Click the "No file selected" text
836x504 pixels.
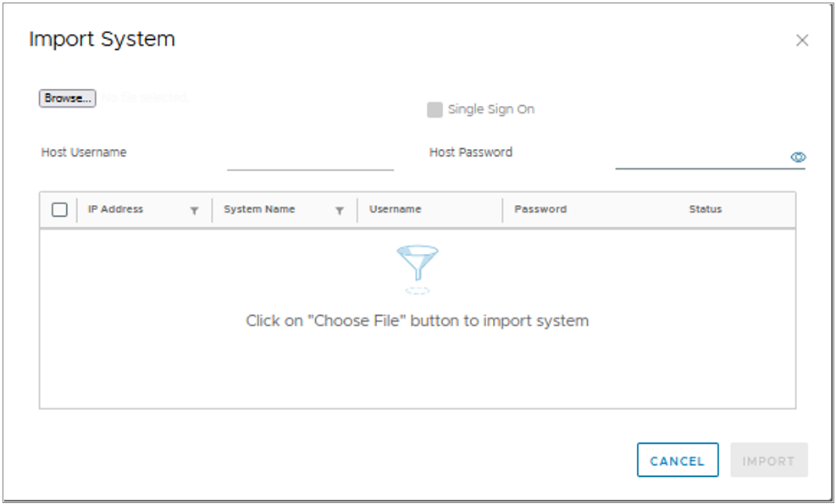click(x=145, y=97)
